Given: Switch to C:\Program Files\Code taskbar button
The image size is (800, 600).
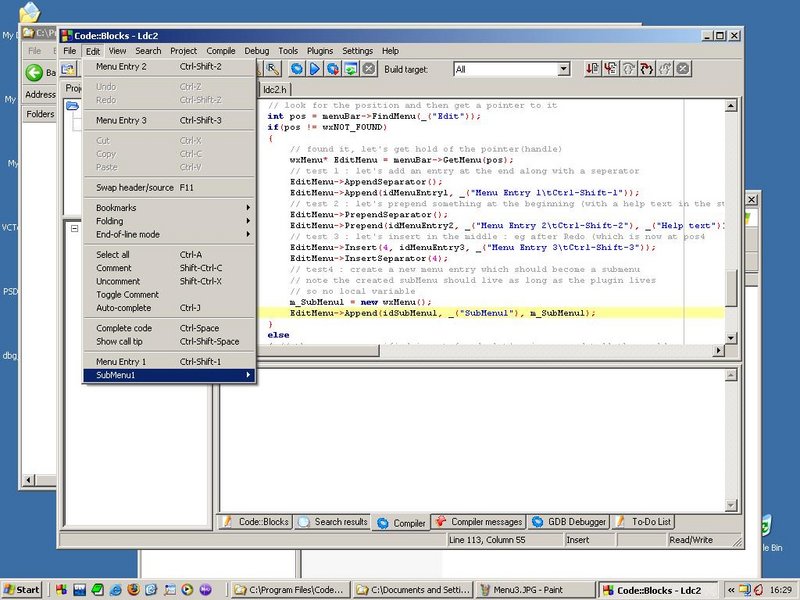Looking at the screenshot, I should tap(290, 590).
